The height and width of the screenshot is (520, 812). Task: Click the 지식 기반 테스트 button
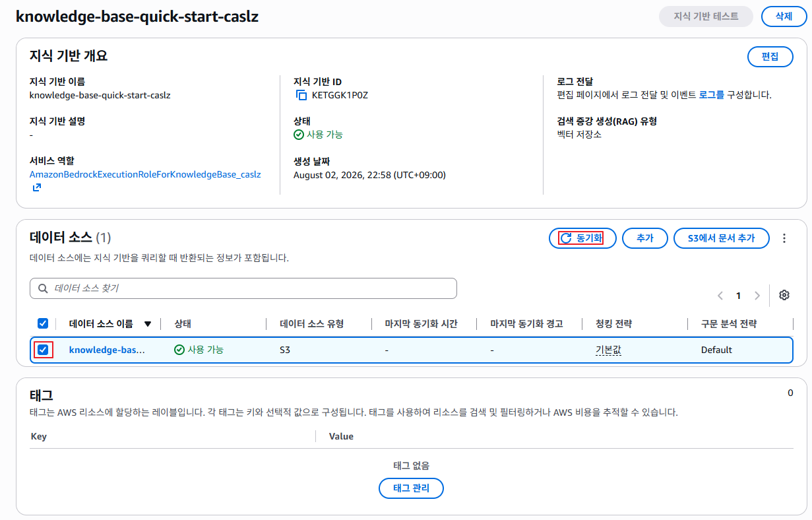[706, 16]
